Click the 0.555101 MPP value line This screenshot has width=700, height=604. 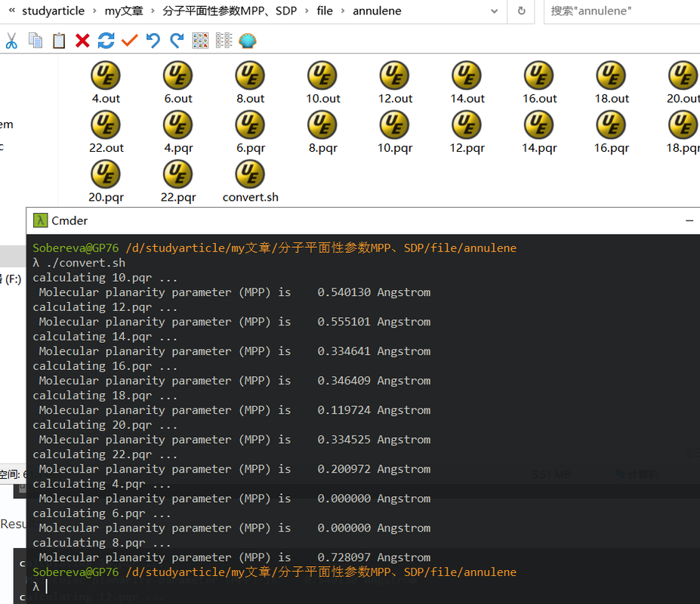(234, 322)
